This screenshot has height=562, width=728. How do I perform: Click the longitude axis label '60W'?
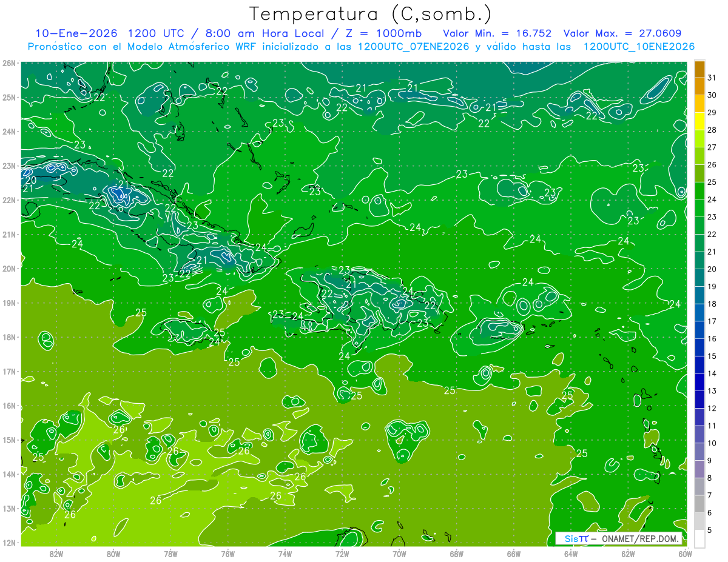pos(685,554)
